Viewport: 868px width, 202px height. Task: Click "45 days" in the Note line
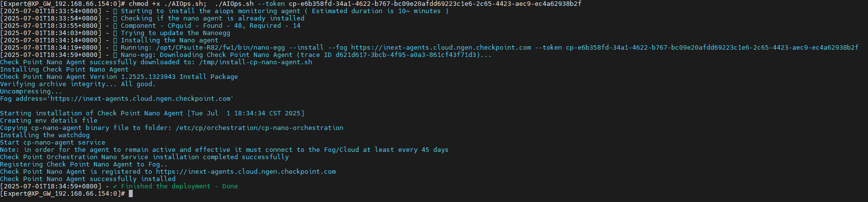435,150
